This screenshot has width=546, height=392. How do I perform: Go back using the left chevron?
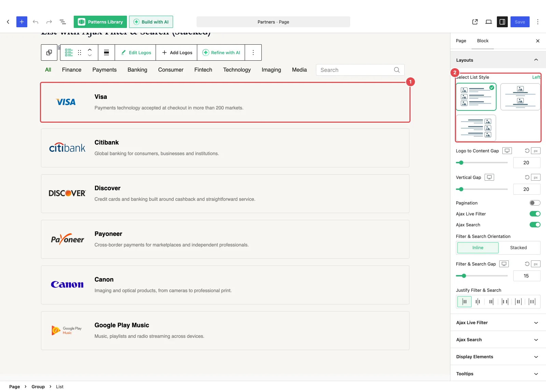(8, 22)
